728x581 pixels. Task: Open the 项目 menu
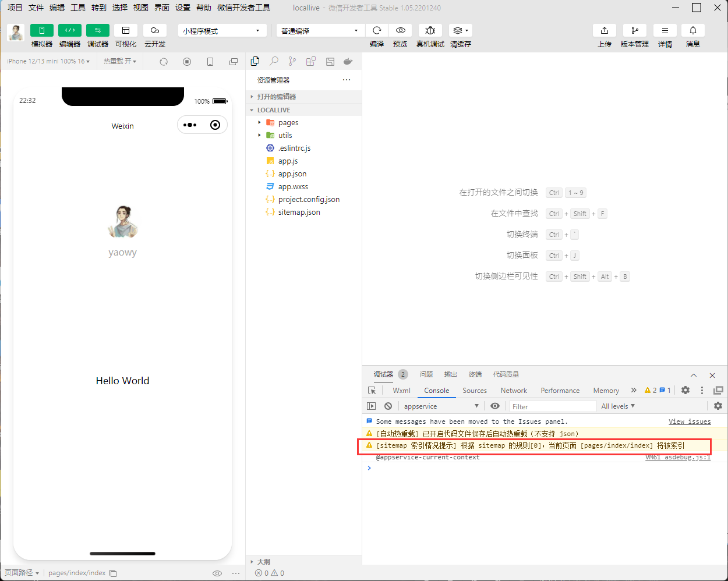pos(15,8)
